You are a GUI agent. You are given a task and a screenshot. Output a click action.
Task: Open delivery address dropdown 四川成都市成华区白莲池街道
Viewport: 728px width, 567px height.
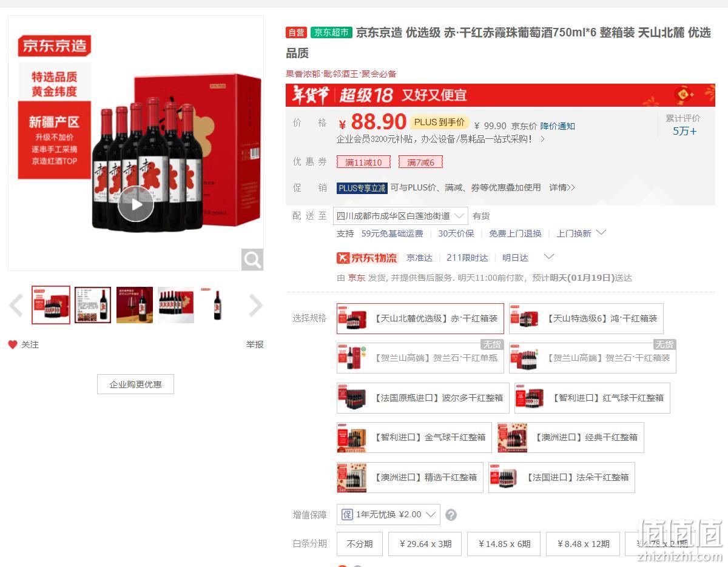[x=400, y=216]
